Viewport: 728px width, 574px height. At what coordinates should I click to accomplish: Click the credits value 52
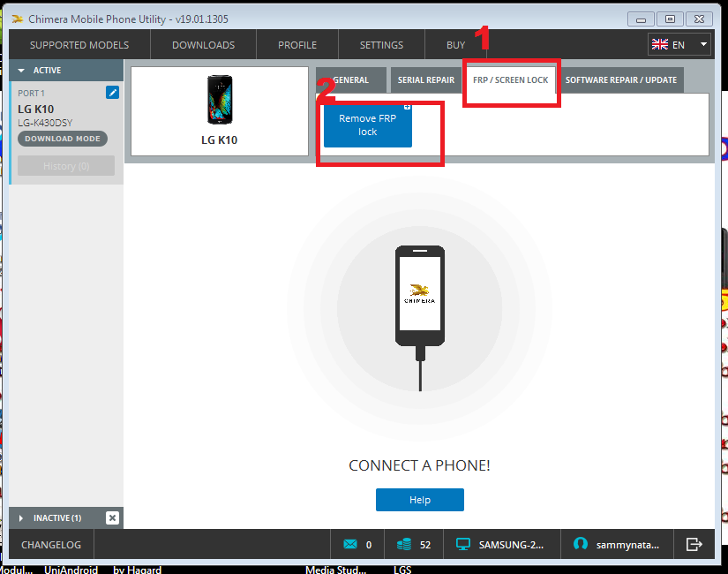coord(425,545)
